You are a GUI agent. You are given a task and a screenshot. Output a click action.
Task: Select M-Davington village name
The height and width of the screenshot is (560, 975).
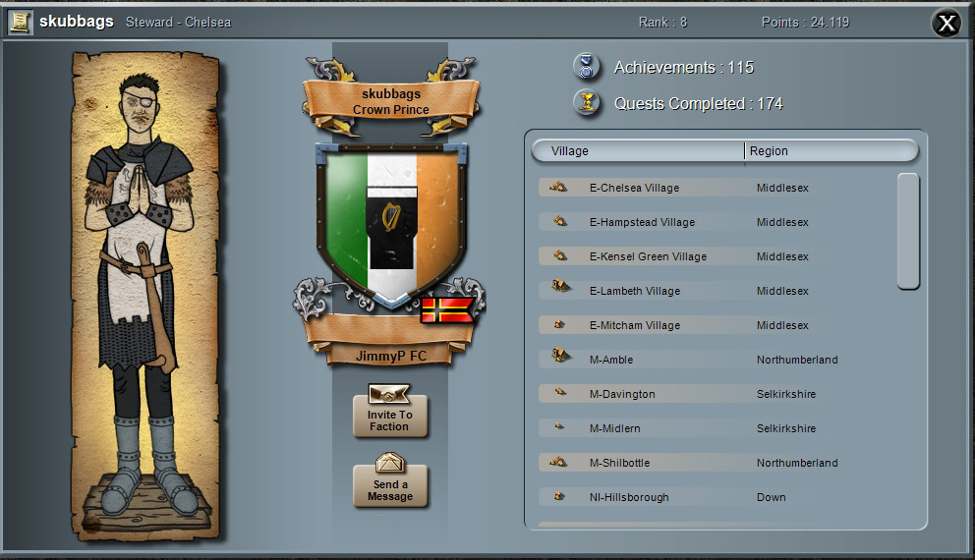coord(622,394)
